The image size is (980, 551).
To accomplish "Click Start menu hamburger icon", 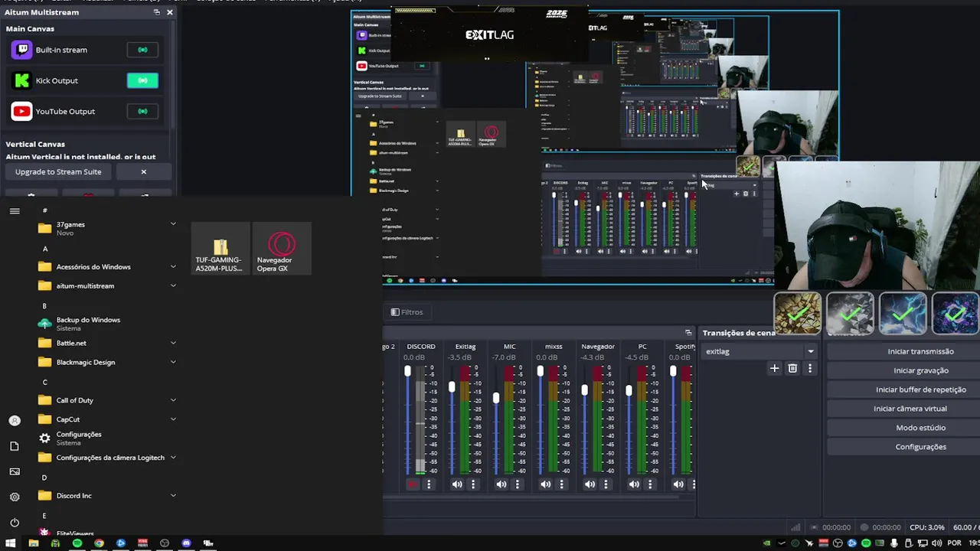I will 15,210.
